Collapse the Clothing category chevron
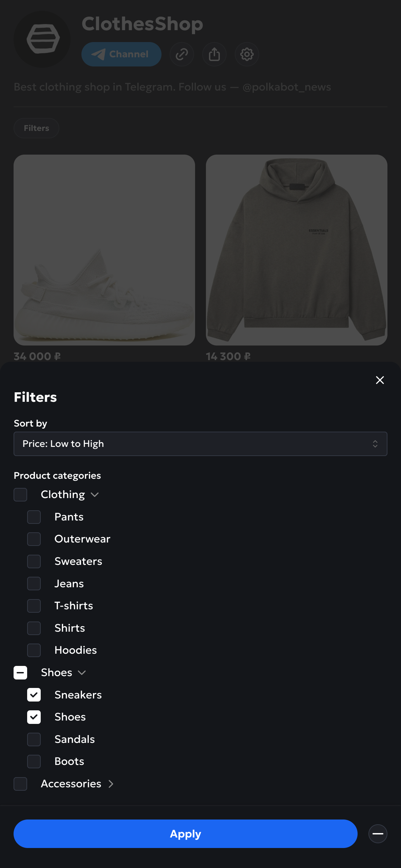Viewport: 401px width, 868px height. (95, 495)
